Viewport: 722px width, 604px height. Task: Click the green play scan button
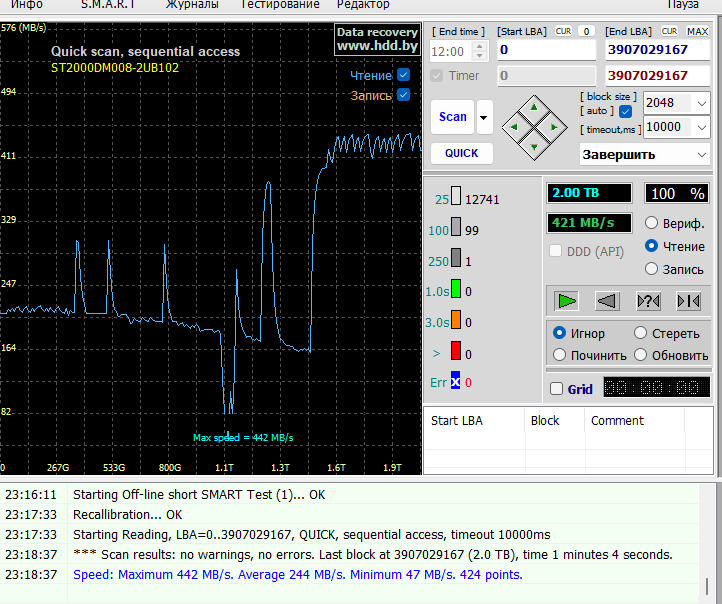coord(566,302)
